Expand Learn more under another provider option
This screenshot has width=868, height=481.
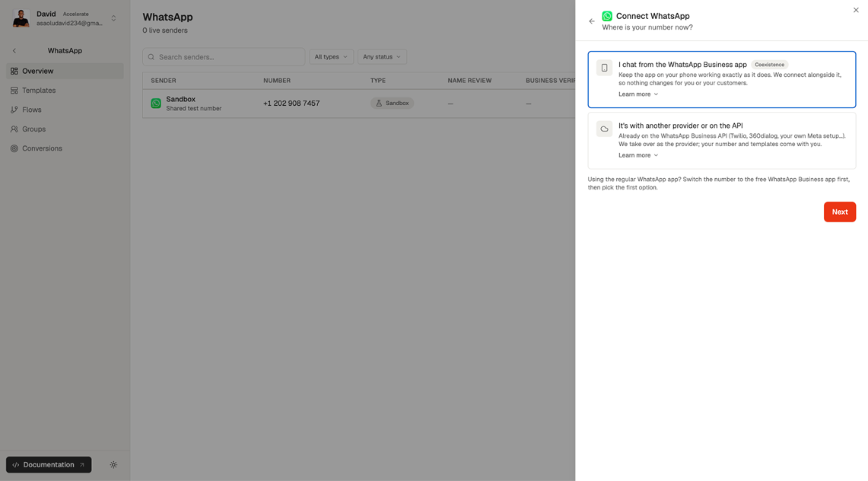tap(638, 155)
